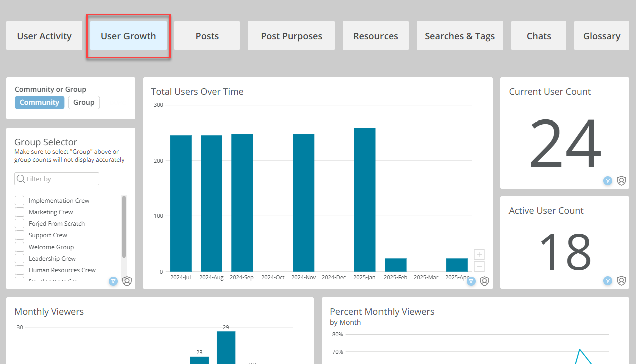Viewport: 636px width, 364px height.
Task: Check the Leadership Crew checkbox
Action: (x=19, y=258)
